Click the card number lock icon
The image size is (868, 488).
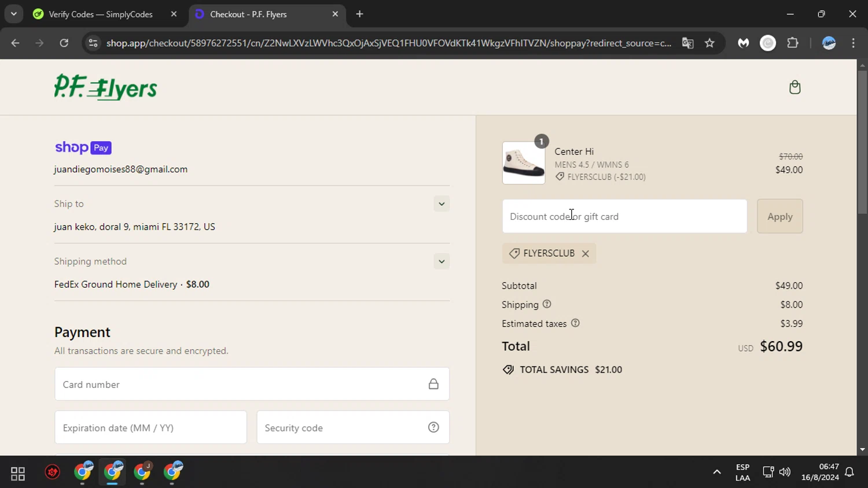[433, 384]
